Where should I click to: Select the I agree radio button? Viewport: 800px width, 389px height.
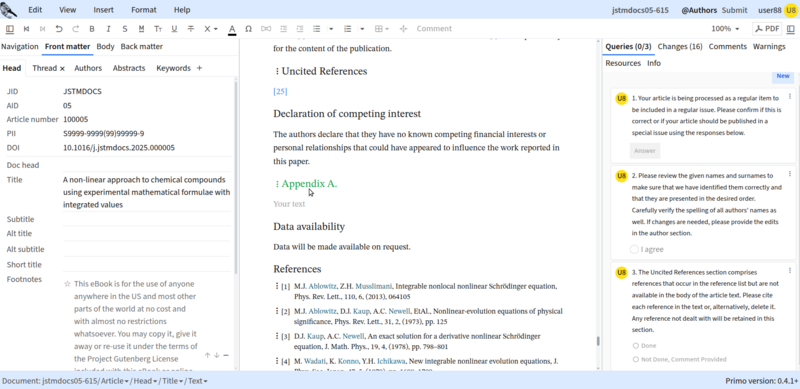[634, 249]
